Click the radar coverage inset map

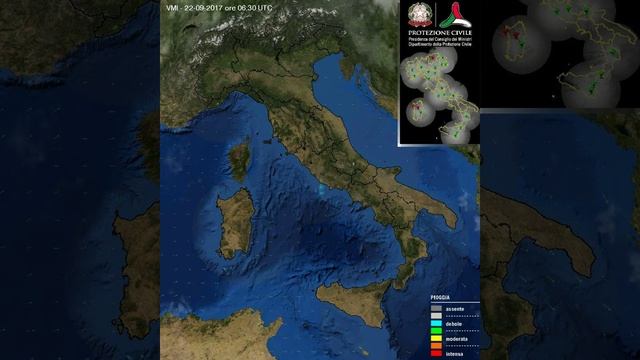tap(440, 96)
